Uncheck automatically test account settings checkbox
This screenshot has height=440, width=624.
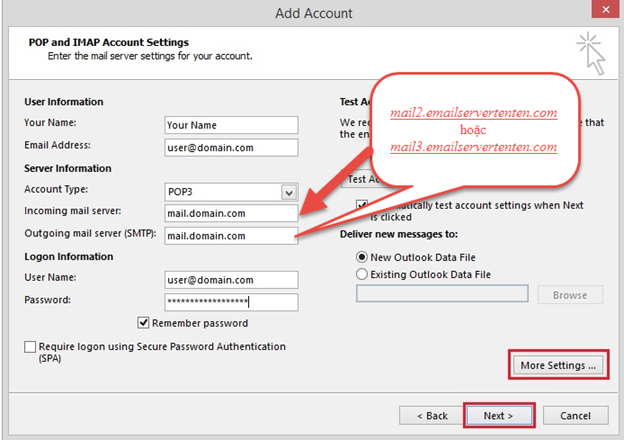(x=363, y=206)
